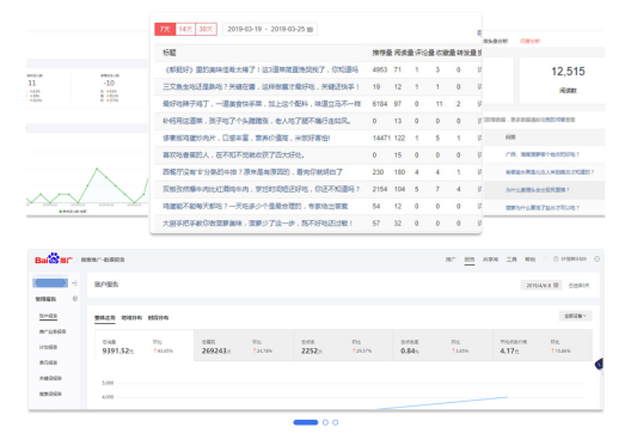Go to the second carousel slide dot
Viewport: 625px width, 433px height.
[325, 422]
